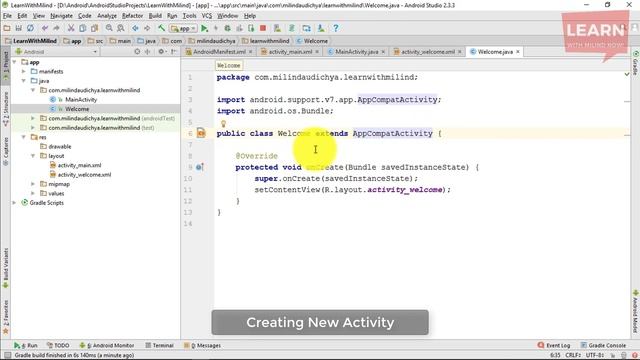Viewport: 640px width, 360px height.
Task: Click Collapse All icon in Project panel
Action: 148,51
